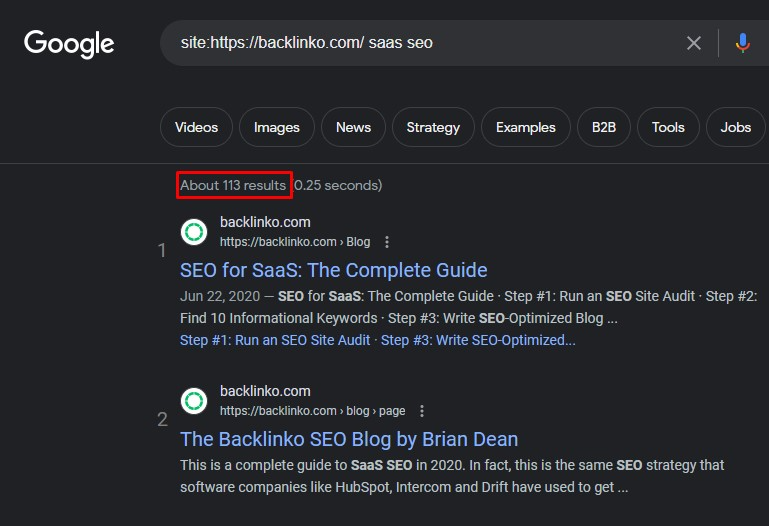Open the Tools filter chip
Image resolution: width=769 pixels, height=526 pixels.
pyautogui.click(x=668, y=127)
